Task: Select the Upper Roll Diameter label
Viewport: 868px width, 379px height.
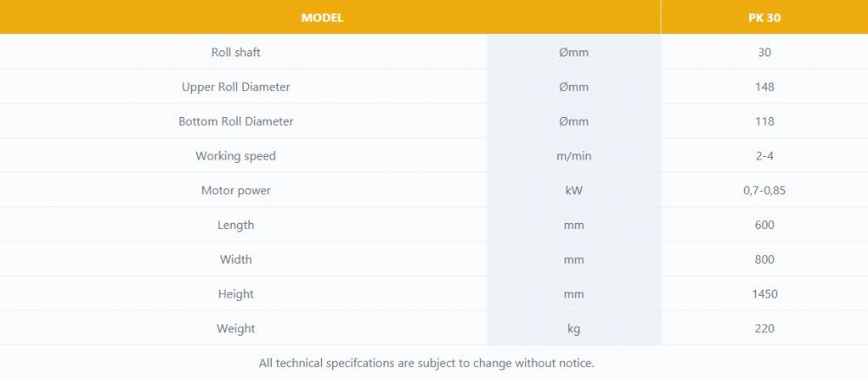Action: [236, 87]
